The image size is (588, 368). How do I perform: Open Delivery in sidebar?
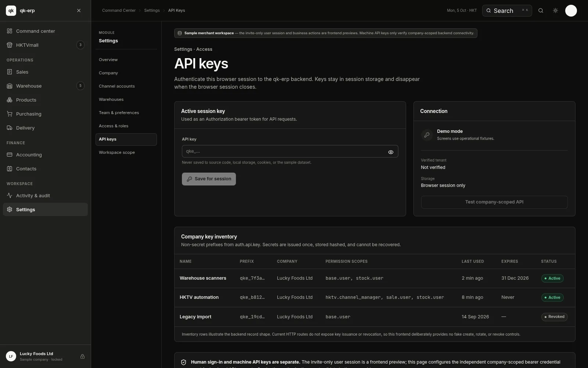pyautogui.click(x=45, y=128)
